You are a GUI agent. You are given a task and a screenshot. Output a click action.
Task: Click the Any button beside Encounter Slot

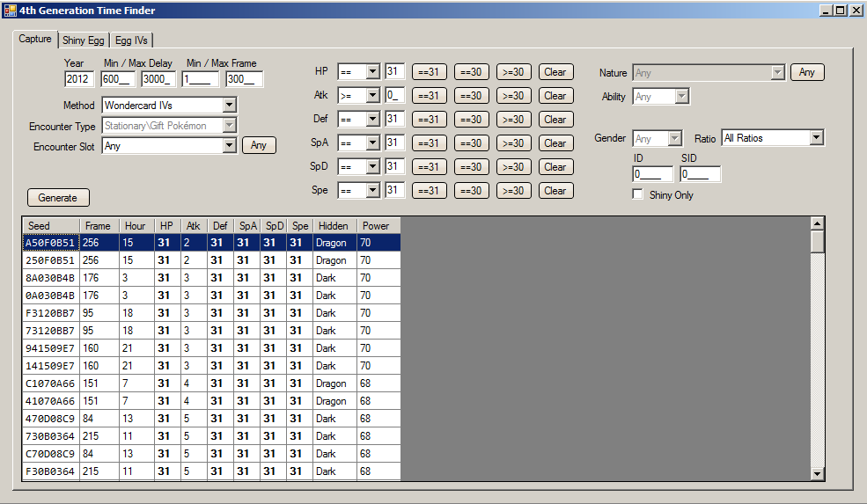[x=259, y=145]
